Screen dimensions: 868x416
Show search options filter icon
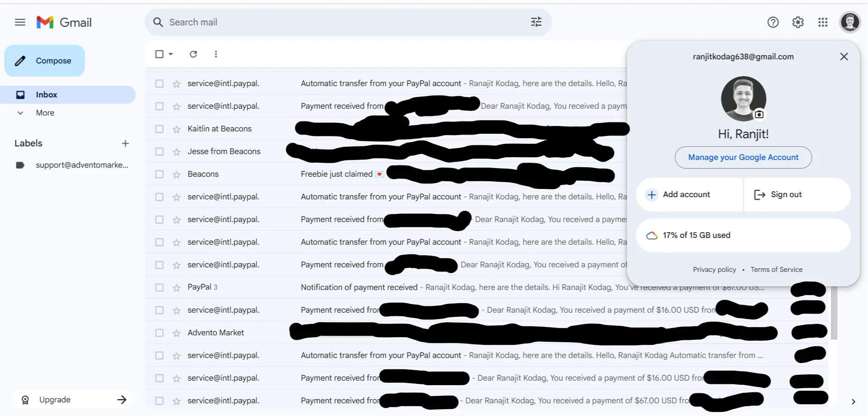[536, 22]
